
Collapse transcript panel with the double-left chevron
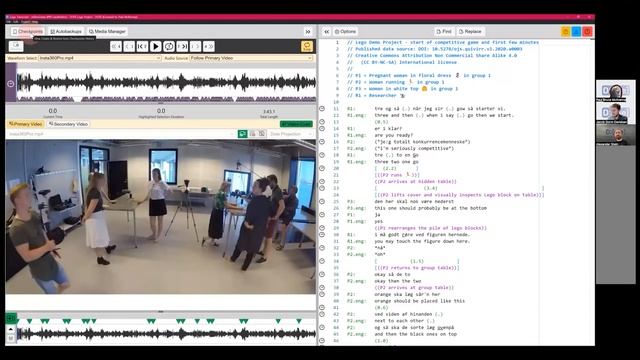click(x=326, y=31)
